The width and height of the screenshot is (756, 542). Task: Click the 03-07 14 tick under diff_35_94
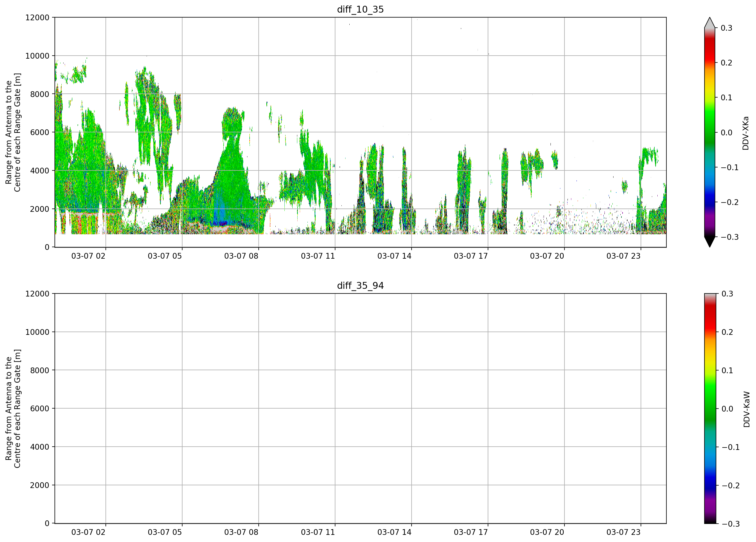394,532
